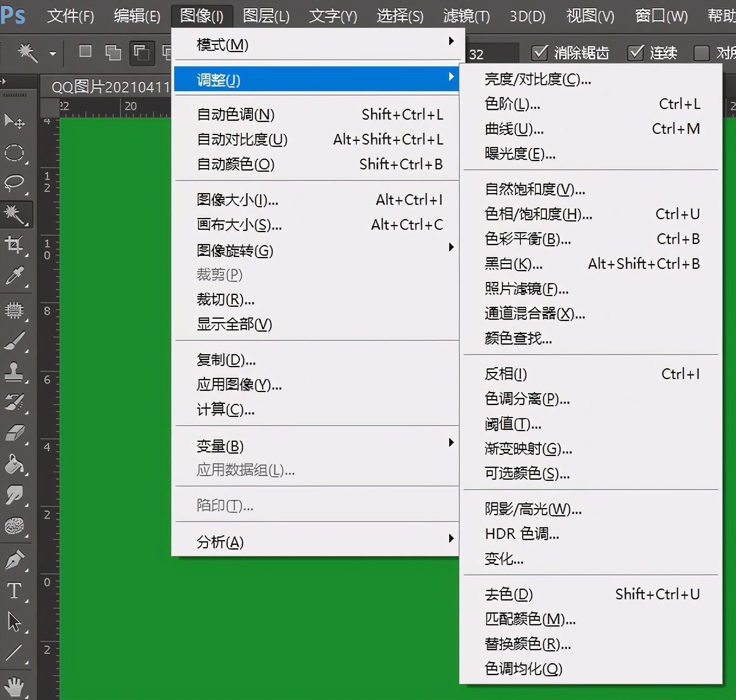Image resolution: width=736 pixels, height=700 pixels.
Task: Open the 滤镜(T) menu
Action: [468, 16]
